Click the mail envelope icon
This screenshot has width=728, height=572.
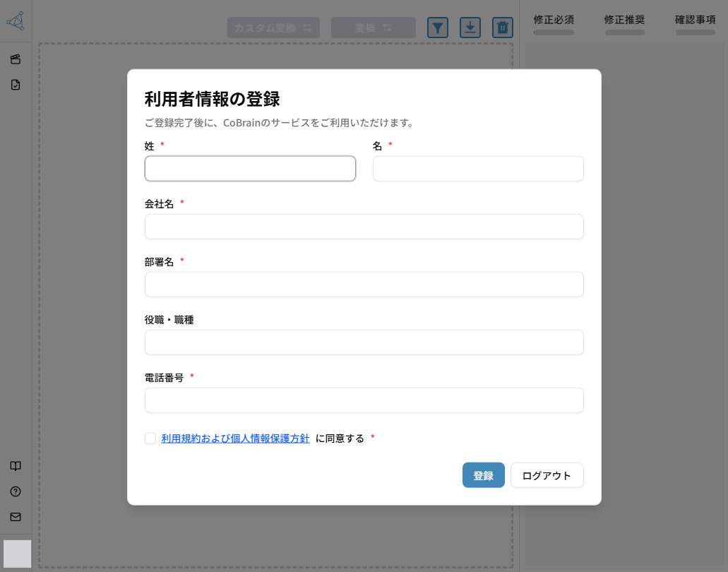[x=16, y=517]
